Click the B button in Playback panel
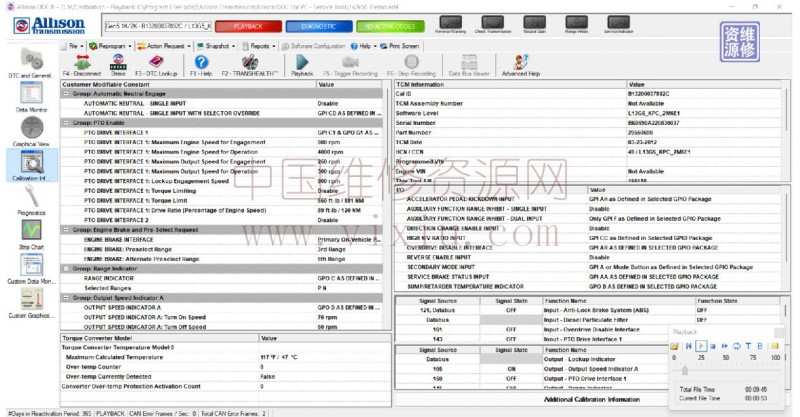Image resolution: width=800 pixels, height=417 pixels. 760,346
